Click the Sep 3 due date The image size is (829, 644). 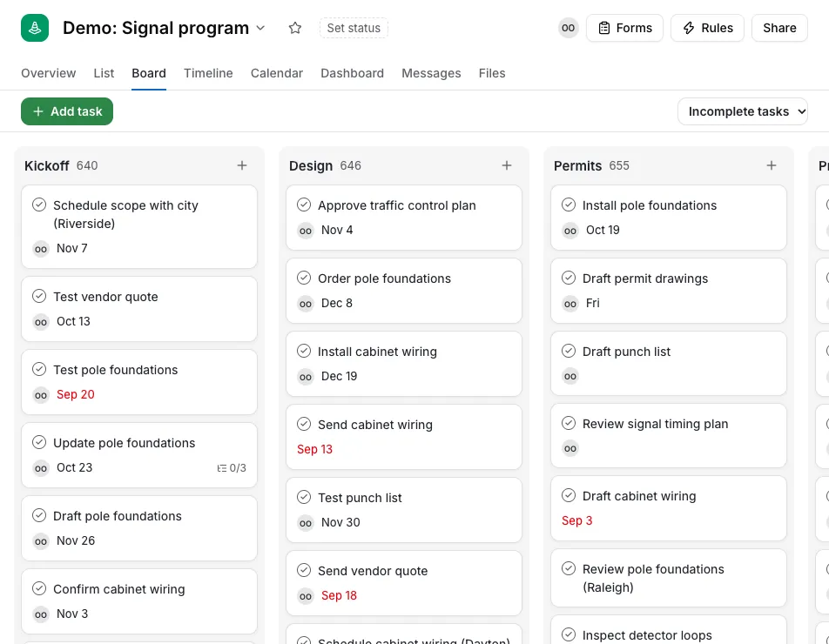pos(576,521)
